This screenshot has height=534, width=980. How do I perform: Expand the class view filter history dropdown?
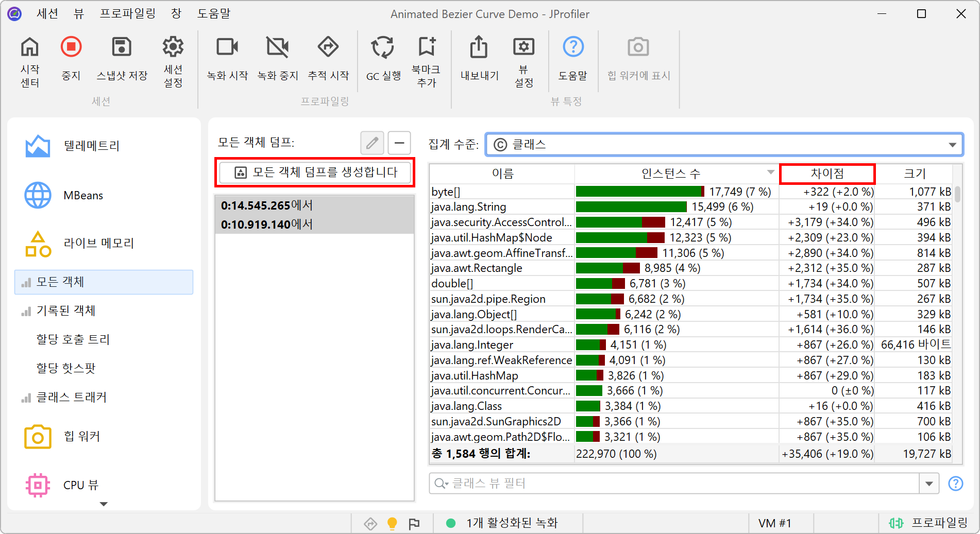(929, 484)
